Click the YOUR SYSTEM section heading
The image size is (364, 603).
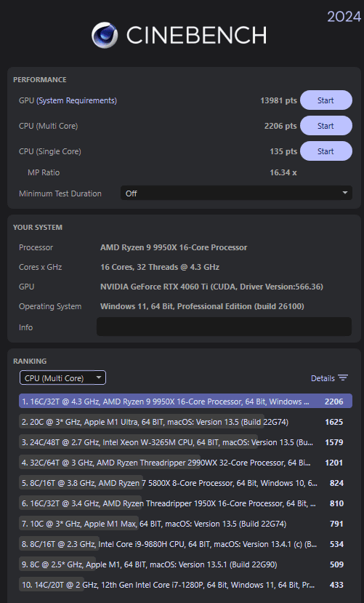point(38,227)
